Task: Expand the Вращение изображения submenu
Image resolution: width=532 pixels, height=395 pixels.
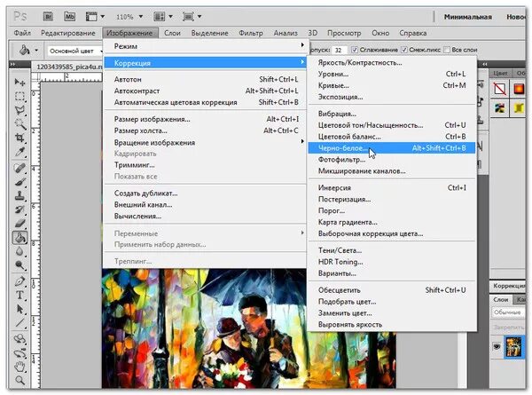Action: 206,142
